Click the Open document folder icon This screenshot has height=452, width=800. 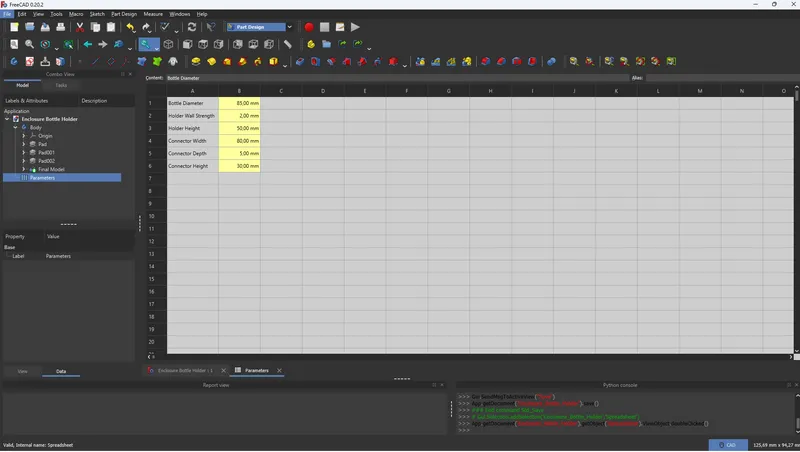30,27
